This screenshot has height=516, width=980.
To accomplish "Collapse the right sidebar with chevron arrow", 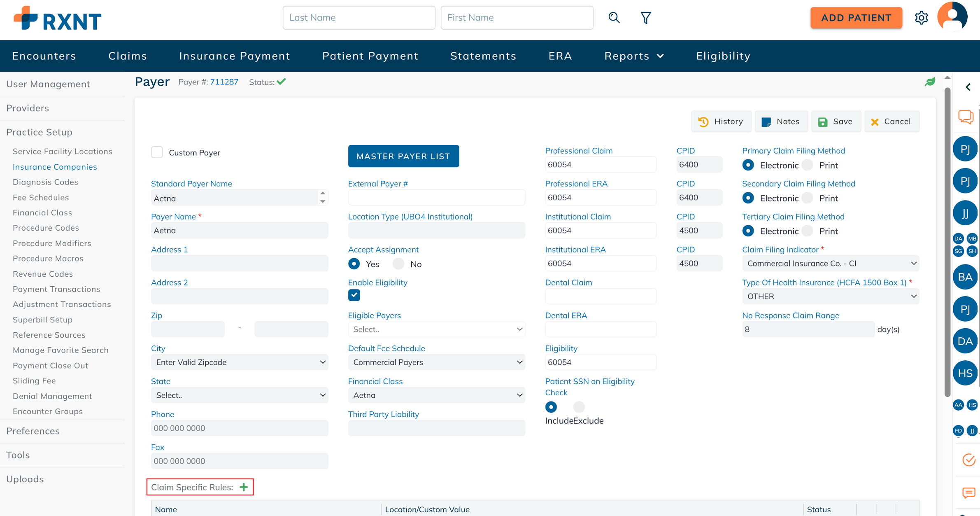I will coord(968,87).
